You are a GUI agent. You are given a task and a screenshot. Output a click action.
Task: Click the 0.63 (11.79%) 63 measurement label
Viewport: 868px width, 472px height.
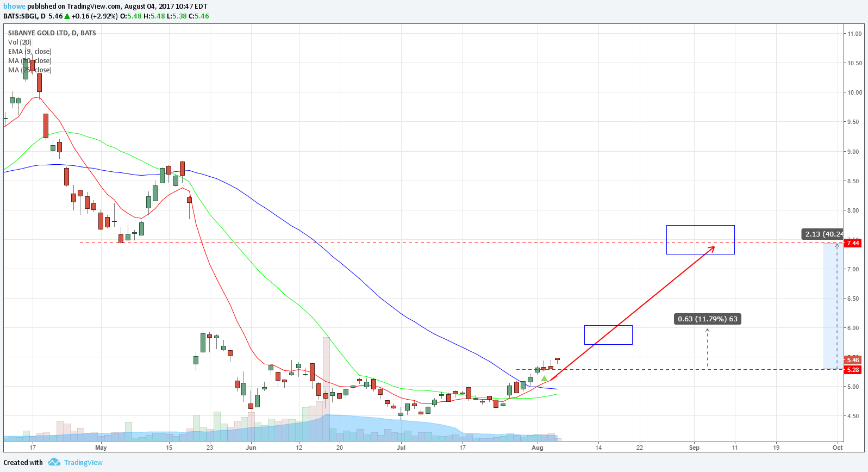click(x=708, y=319)
